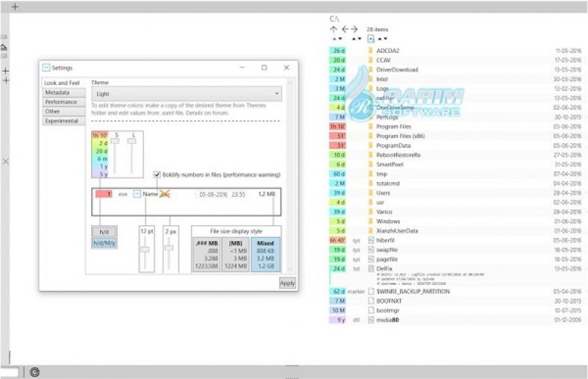Switch to the Other tab
588x379 pixels.
coord(63,111)
